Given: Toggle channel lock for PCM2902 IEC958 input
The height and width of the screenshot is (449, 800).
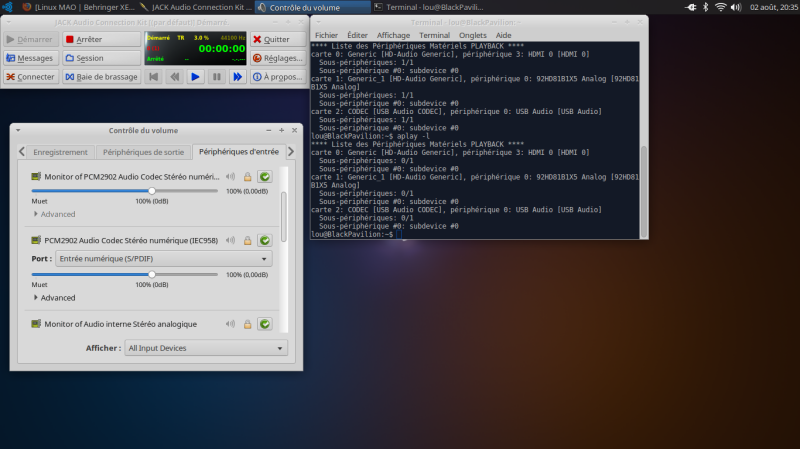Looking at the screenshot, I should [247, 240].
